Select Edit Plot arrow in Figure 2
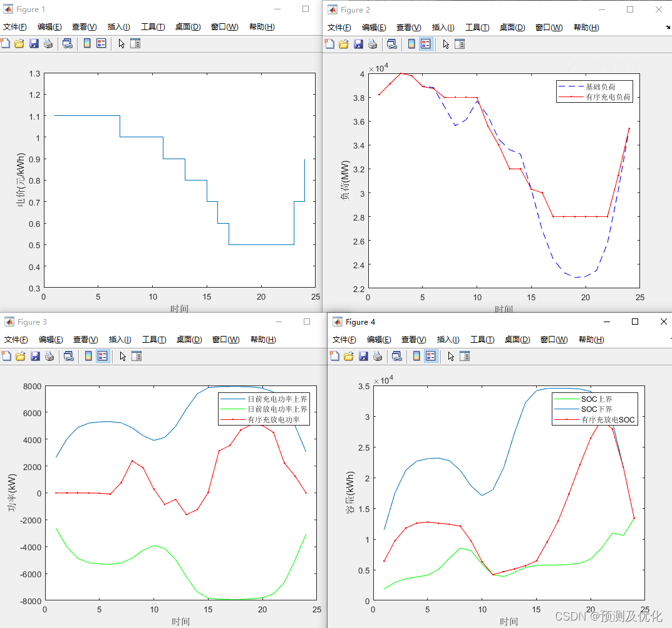This screenshot has width=672, height=628. point(446,44)
